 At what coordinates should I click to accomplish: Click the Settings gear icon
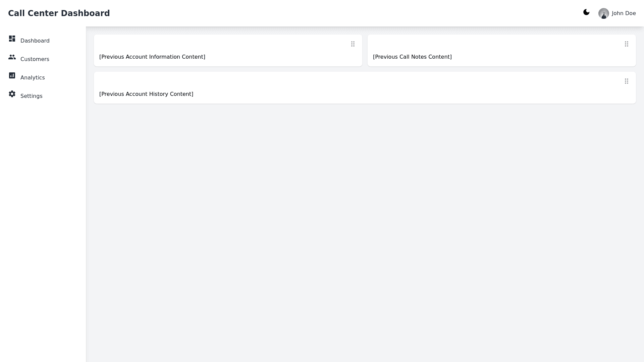pyautogui.click(x=12, y=94)
